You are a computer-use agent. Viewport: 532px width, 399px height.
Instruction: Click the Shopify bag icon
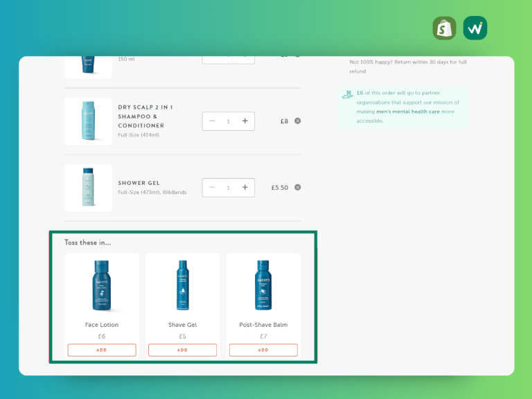(444, 28)
